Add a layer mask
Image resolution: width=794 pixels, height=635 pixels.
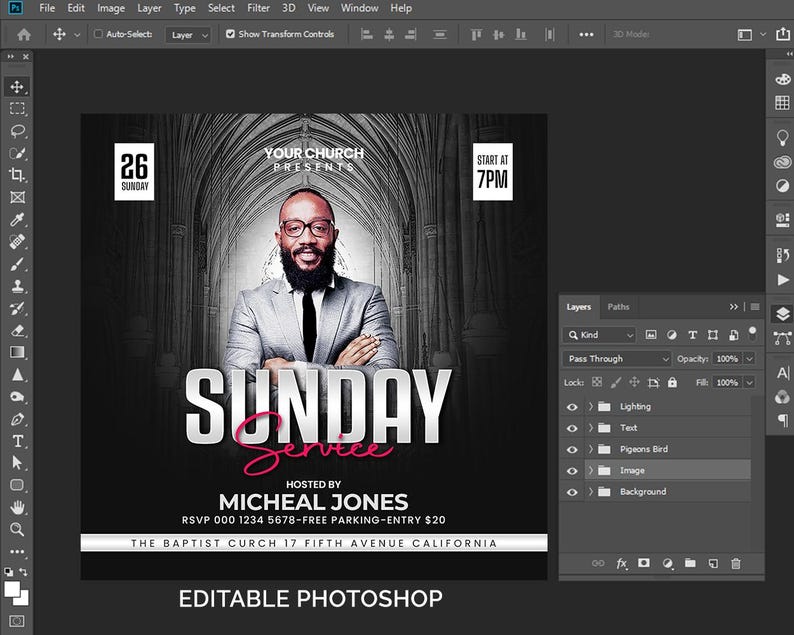click(644, 563)
